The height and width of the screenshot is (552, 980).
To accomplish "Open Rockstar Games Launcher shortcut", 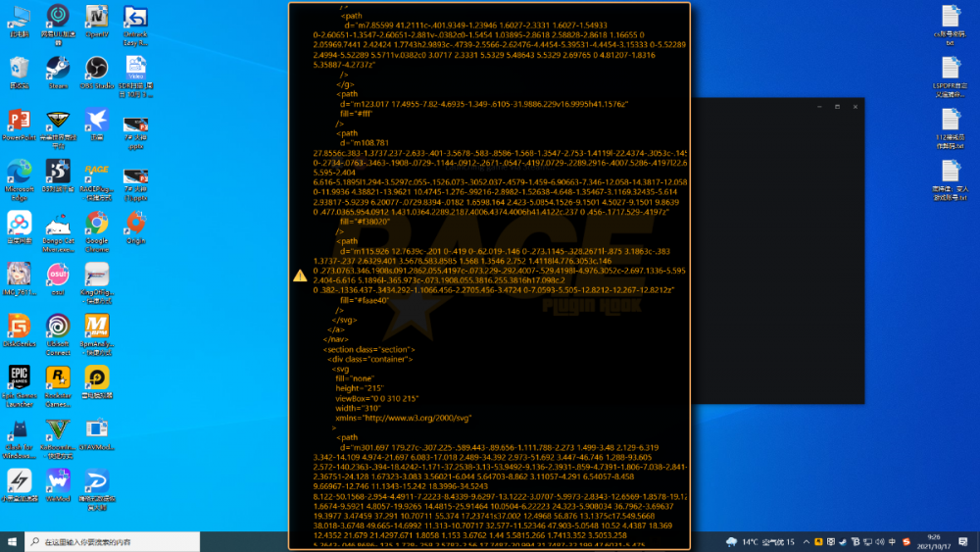I will [58, 386].
